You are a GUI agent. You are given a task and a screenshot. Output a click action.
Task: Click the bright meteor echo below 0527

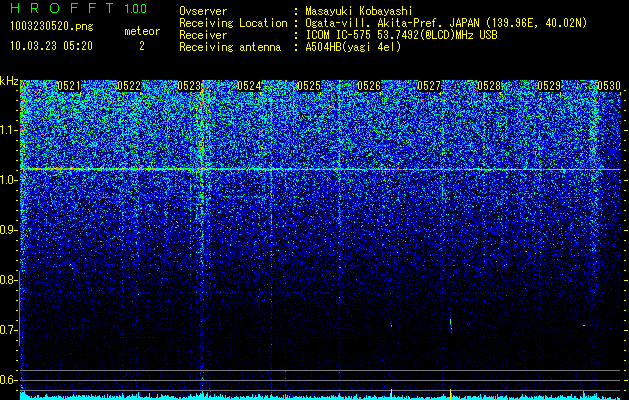451,325
